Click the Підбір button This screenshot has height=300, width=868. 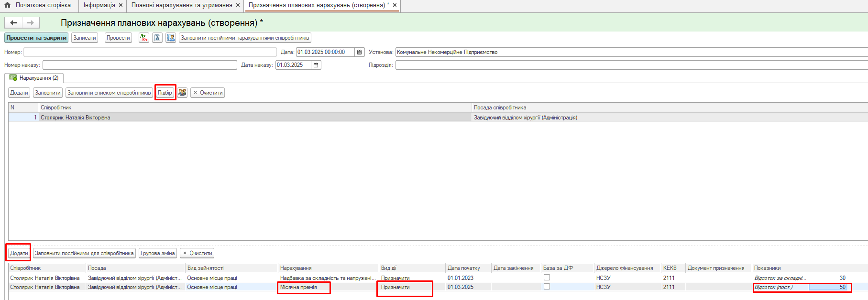pos(165,93)
